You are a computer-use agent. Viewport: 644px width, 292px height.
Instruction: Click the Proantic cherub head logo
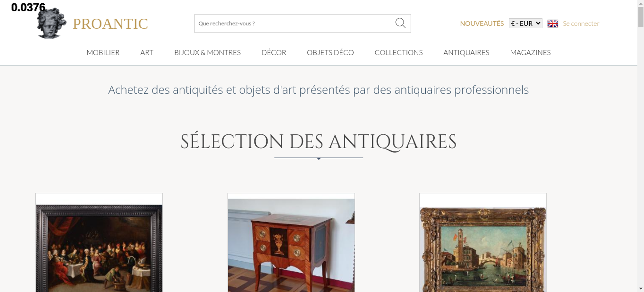tap(51, 23)
